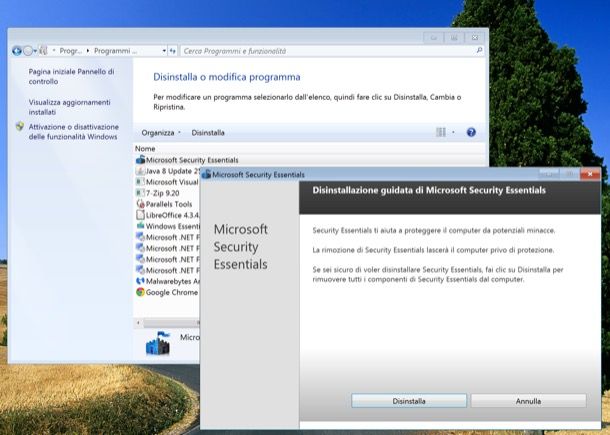610x435 pixels.
Task: Open the view options icon in toolbar
Action: click(x=441, y=132)
